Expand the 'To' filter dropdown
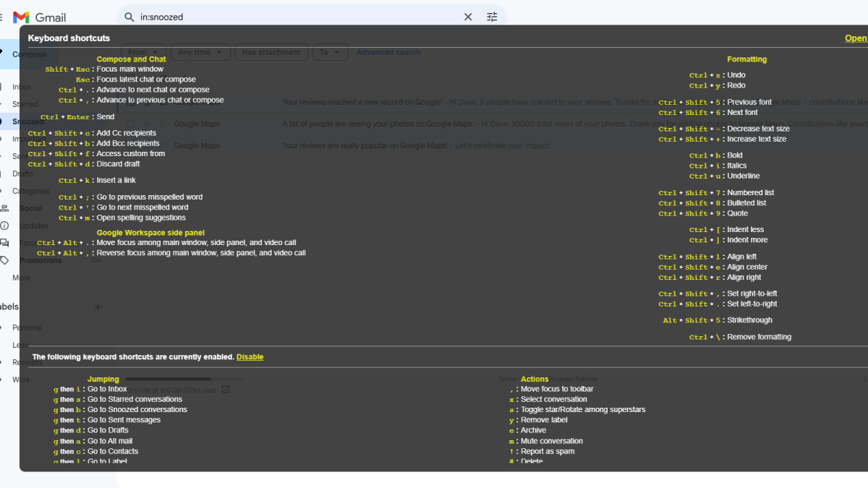 [331, 52]
